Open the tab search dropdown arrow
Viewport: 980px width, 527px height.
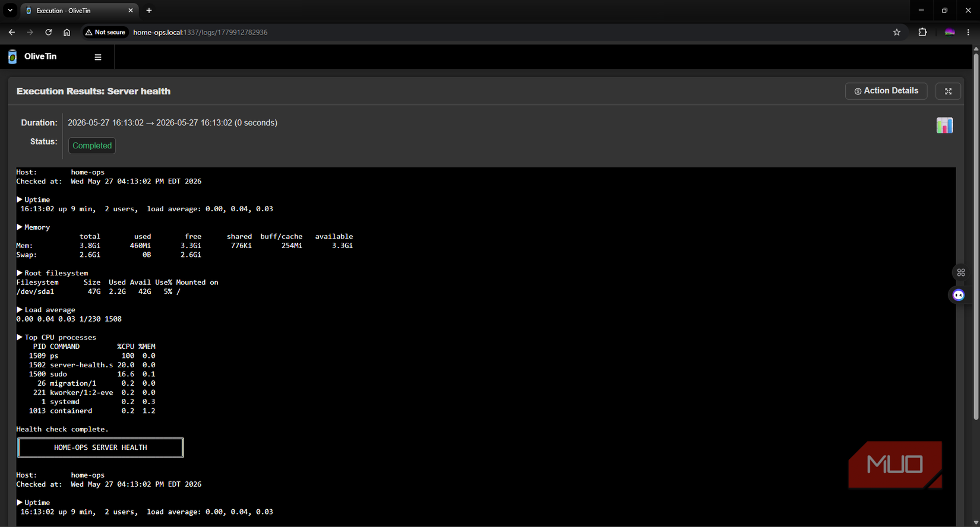10,10
